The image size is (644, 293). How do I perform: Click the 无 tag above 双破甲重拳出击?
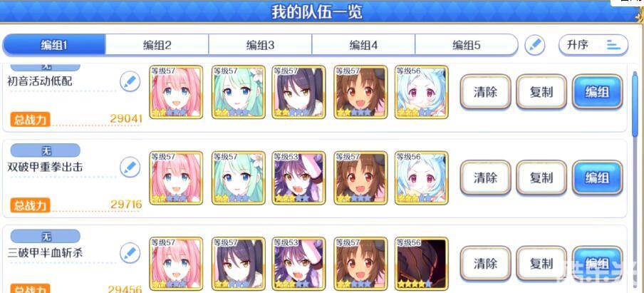45,150
